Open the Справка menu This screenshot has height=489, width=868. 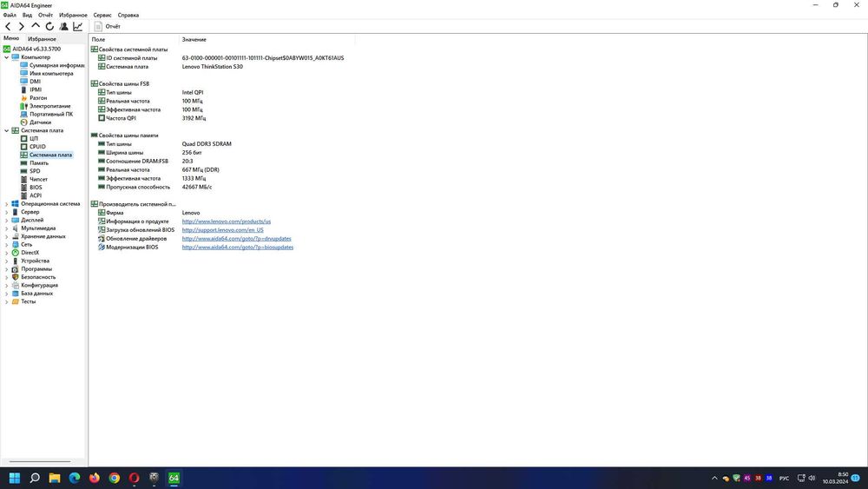click(x=128, y=15)
